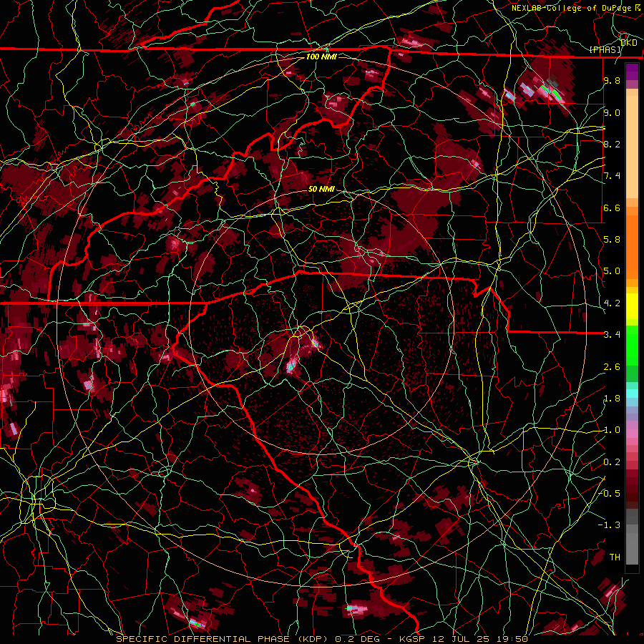
Task: Click the 3.4 scale value
Action: click(x=612, y=335)
